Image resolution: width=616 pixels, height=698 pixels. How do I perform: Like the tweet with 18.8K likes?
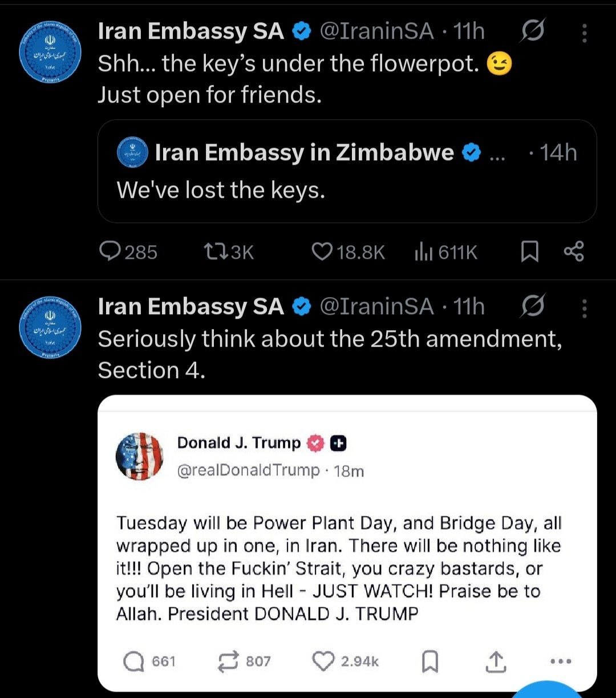[x=322, y=251]
